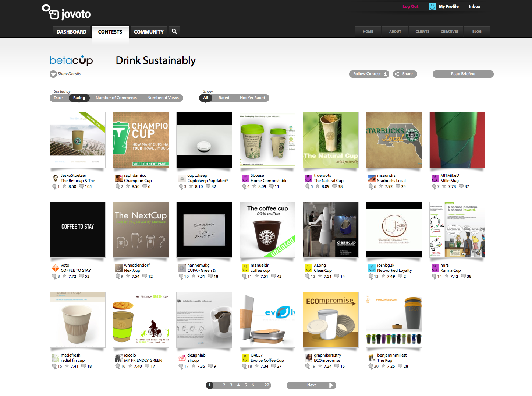This screenshot has width=532, height=396.
Task: Open the DASHBOARD tab
Action: click(71, 32)
